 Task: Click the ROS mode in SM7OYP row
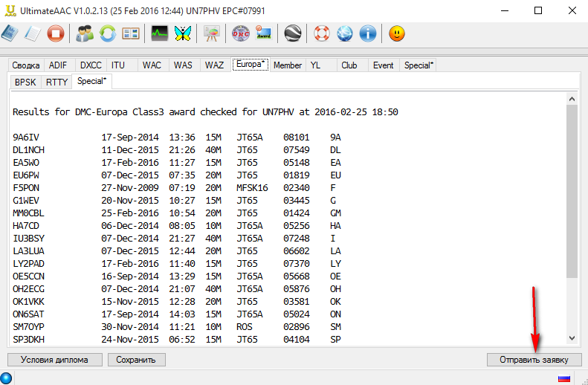[x=244, y=327]
